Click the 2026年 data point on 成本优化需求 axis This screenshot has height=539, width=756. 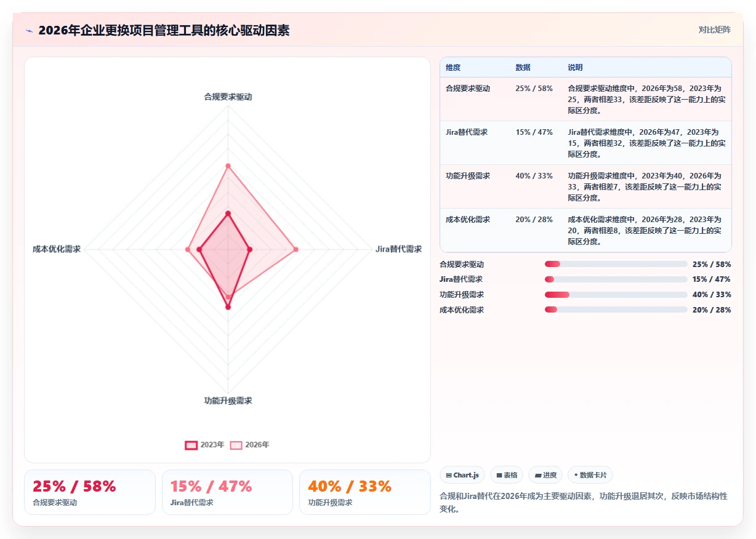pos(188,249)
